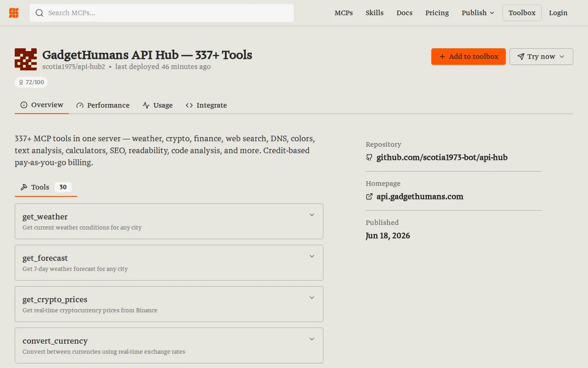
Task: Click the GitHub icon beside repository link
Action: click(x=369, y=157)
